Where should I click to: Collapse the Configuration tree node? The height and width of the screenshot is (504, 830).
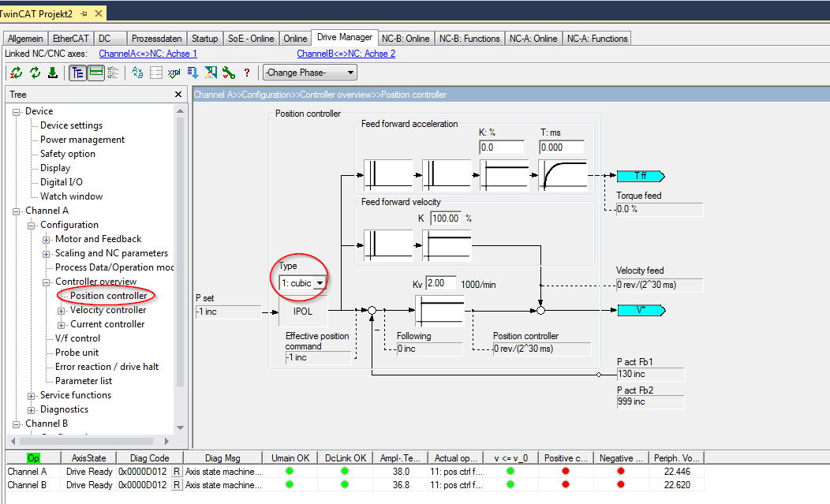pos(32,226)
